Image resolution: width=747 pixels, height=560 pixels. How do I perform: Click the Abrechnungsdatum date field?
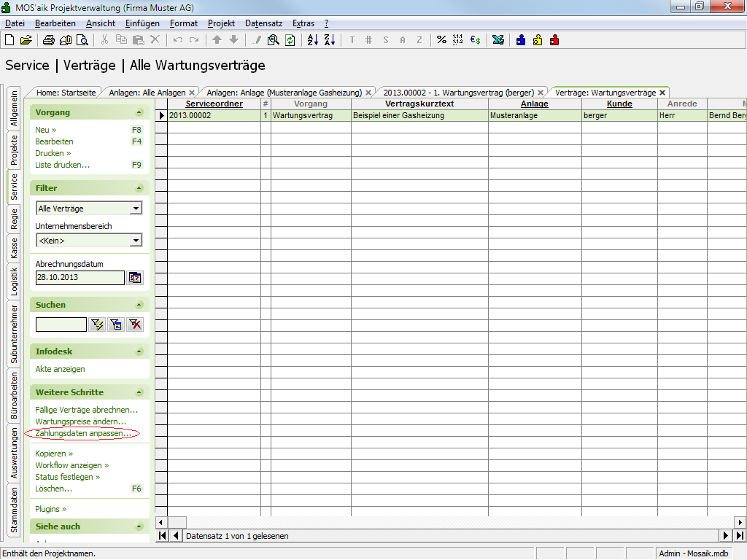80,278
